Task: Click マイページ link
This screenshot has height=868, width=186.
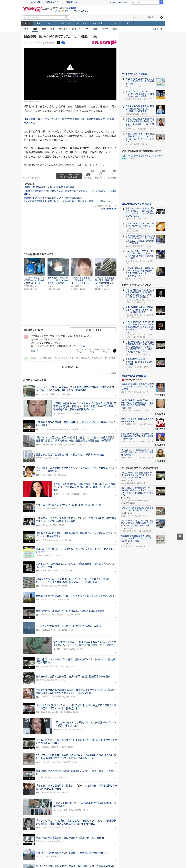Action: click(139, 18)
